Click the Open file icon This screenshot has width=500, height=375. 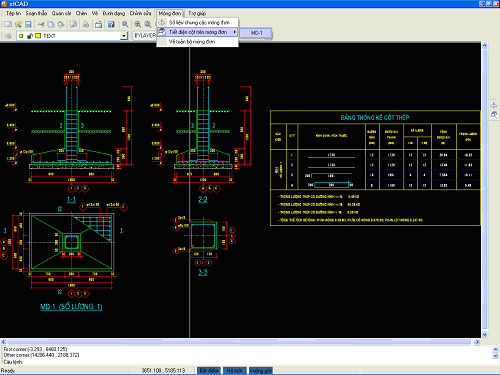pyautogui.click(x=18, y=24)
